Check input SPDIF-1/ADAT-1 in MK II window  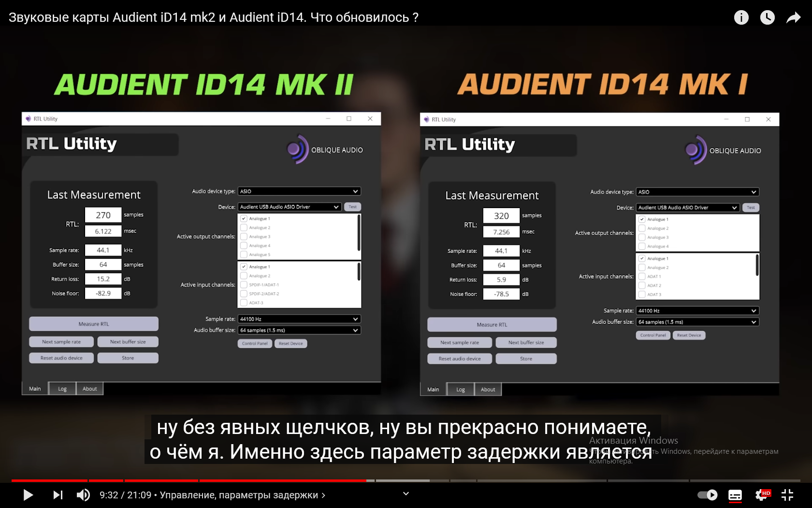[244, 284]
